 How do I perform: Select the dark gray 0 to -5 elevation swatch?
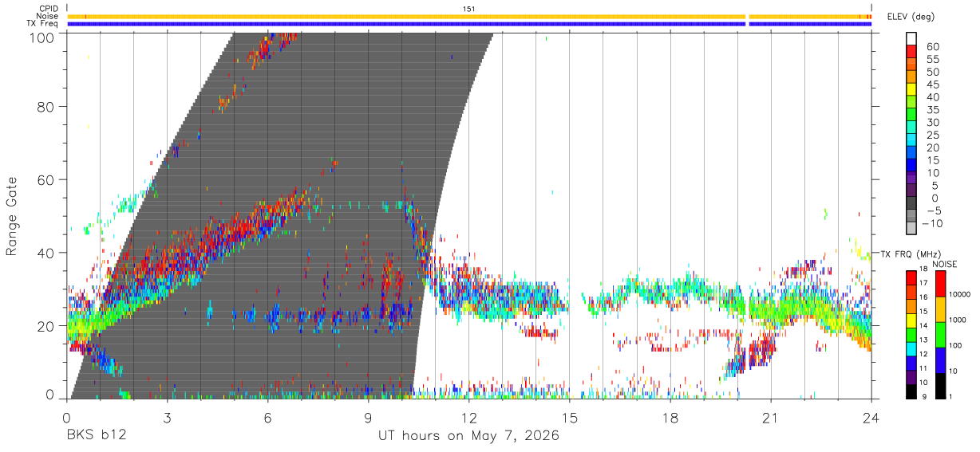[911, 204]
